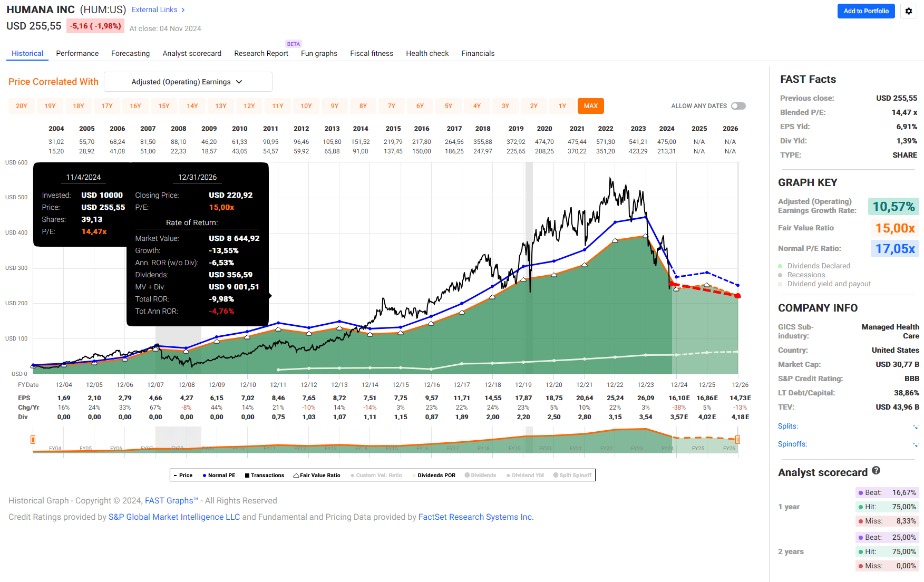Select the MAX timeframe button
The height and width of the screenshot is (582, 924).
[x=590, y=105]
